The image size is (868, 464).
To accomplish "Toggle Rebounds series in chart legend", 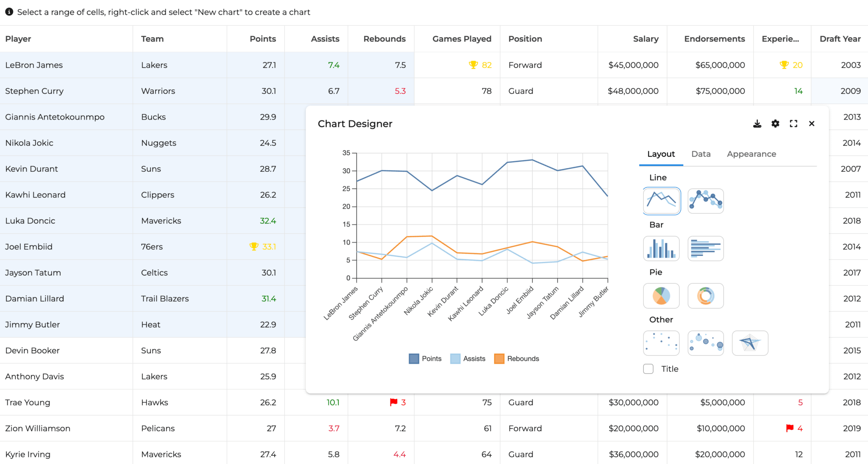I will pos(517,359).
